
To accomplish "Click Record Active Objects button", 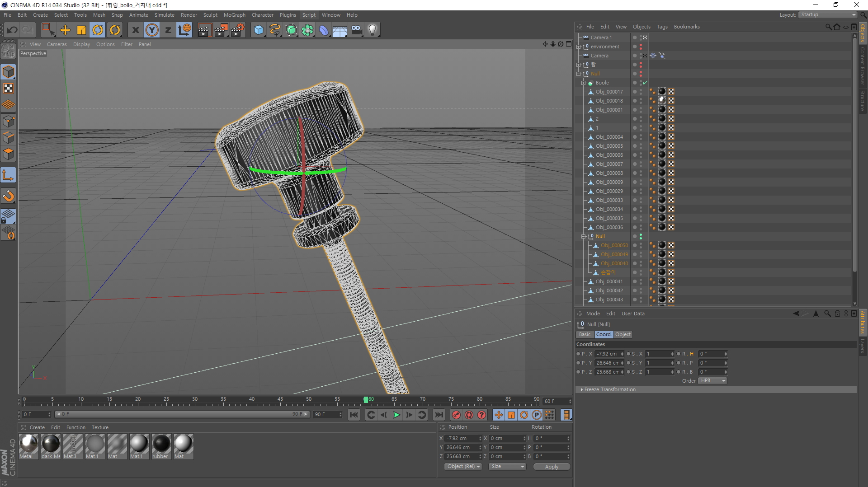I will click(456, 415).
